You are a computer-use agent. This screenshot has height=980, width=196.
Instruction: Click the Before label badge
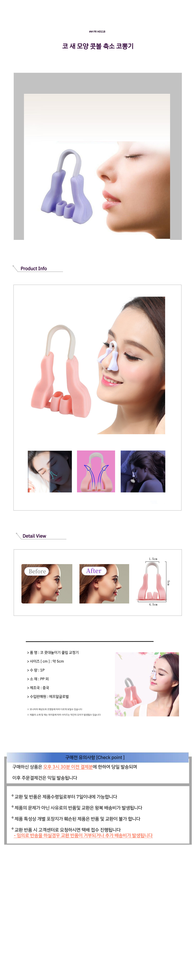point(37,571)
